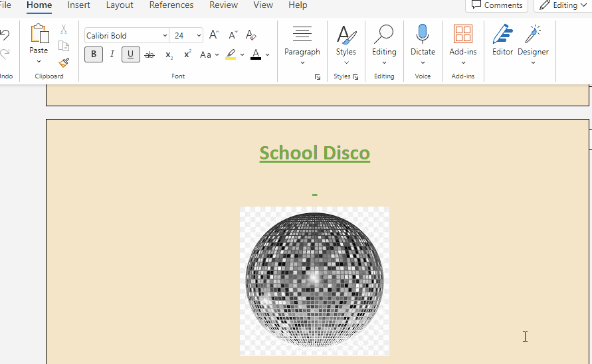Switch to the Review tab

tap(223, 5)
